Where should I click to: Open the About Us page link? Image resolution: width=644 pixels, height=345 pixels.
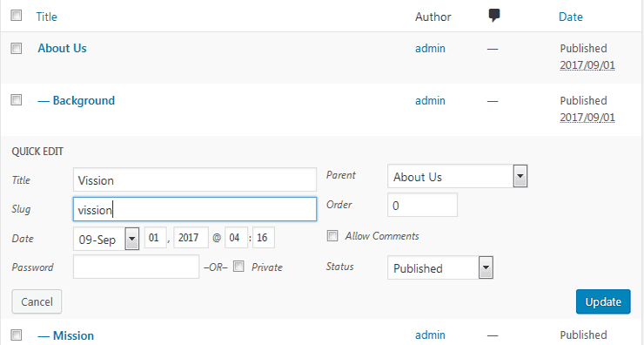click(63, 48)
